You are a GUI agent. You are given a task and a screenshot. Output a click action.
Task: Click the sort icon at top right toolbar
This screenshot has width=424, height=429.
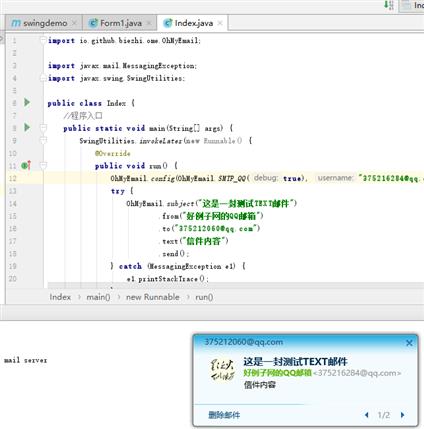coord(389,5)
